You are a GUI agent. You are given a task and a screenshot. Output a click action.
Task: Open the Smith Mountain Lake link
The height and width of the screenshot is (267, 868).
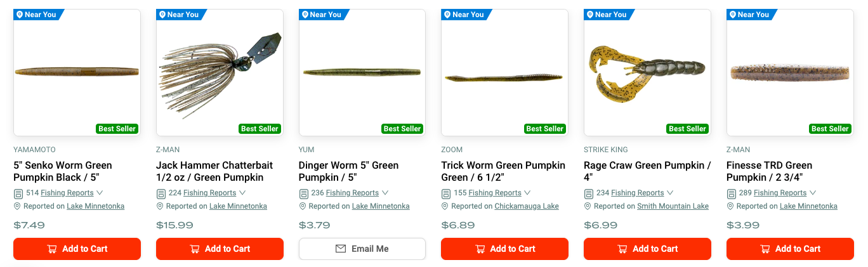point(673,206)
